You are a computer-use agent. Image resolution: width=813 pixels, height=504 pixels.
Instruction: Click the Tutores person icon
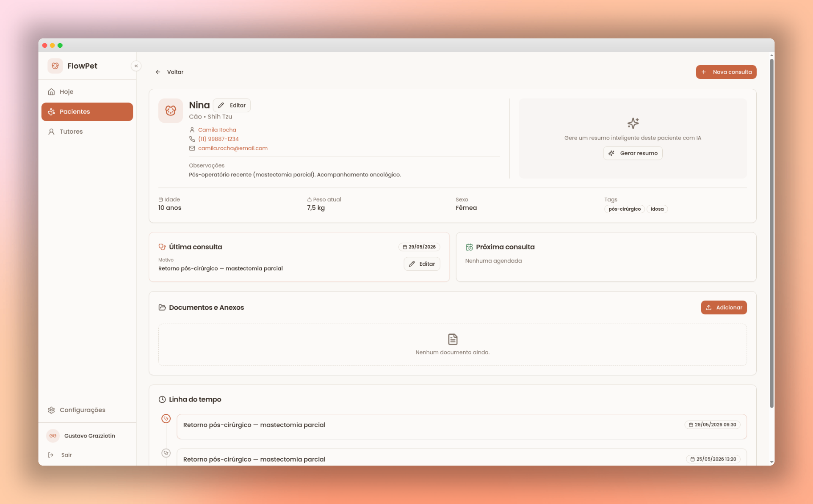tap(51, 132)
